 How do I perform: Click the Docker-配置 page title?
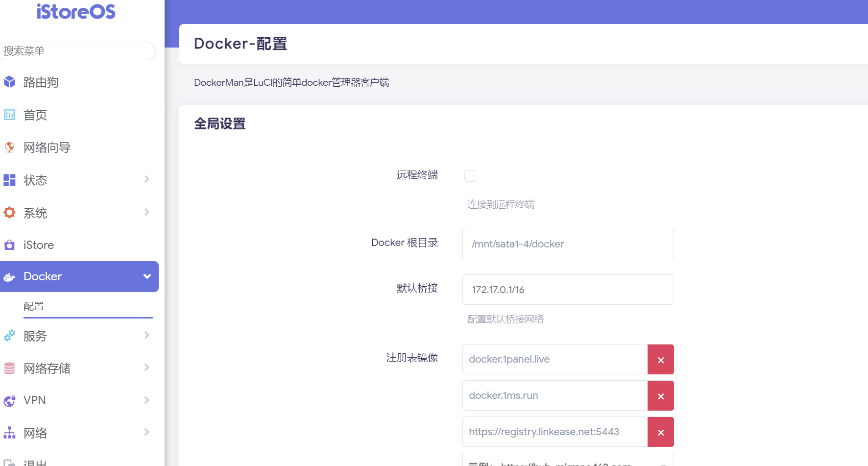click(x=241, y=44)
